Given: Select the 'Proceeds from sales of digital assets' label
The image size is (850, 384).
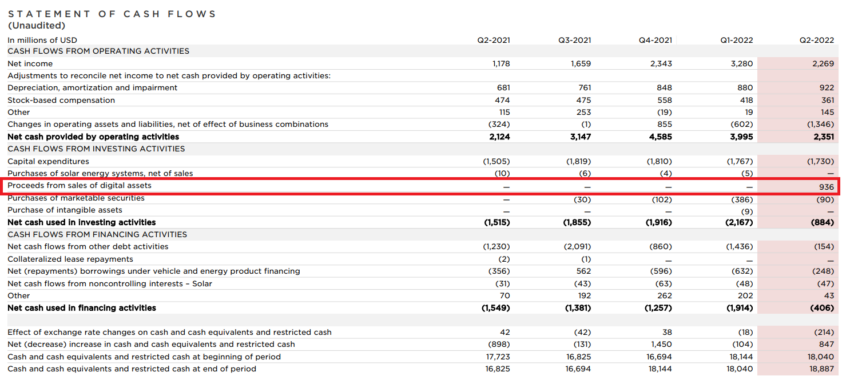Looking at the screenshot, I should pos(79,185).
